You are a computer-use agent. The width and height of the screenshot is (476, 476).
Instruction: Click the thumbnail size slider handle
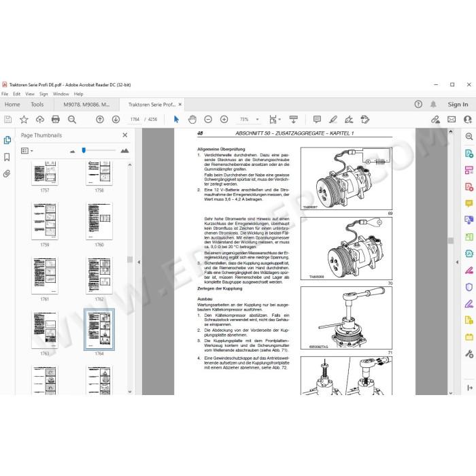click(x=84, y=150)
